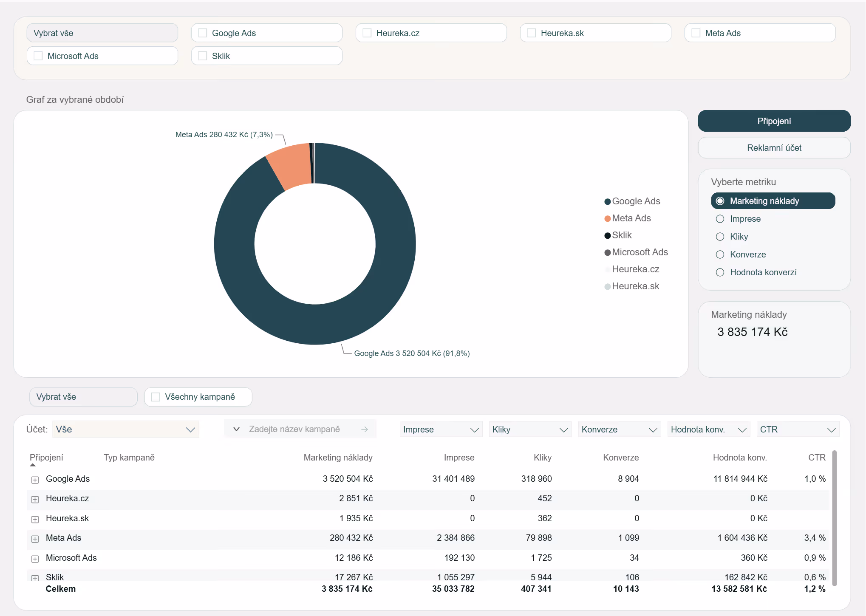Viewport: 866px width, 616px height.
Task: Switch to the Připojení tab
Action: tap(774, 121)
